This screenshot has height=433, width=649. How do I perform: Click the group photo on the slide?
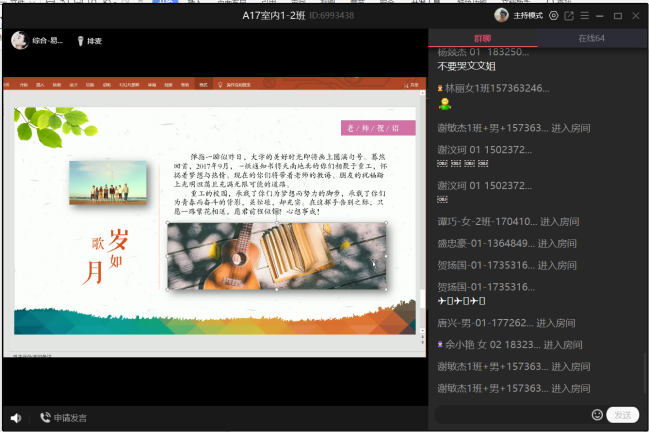pos(107,184)
